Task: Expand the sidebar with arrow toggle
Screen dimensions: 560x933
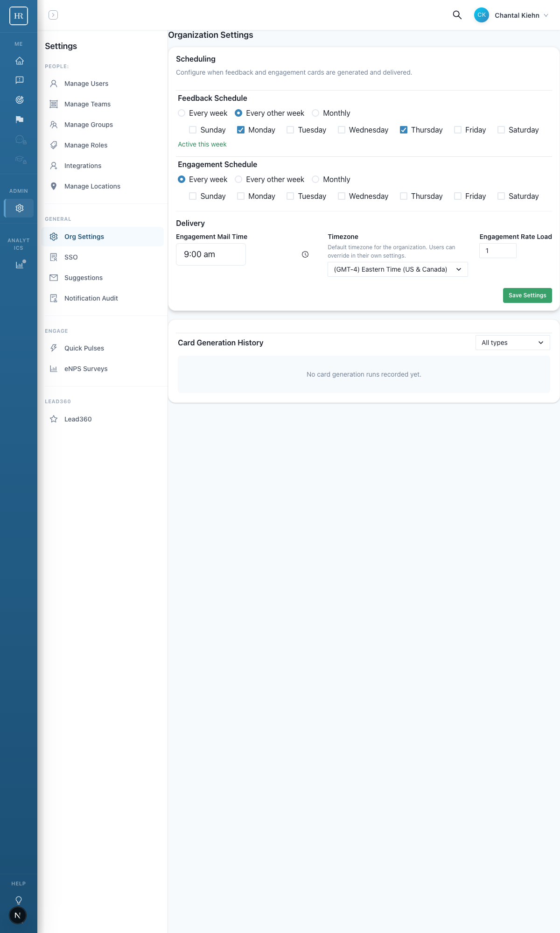Action: click(53, 15)
